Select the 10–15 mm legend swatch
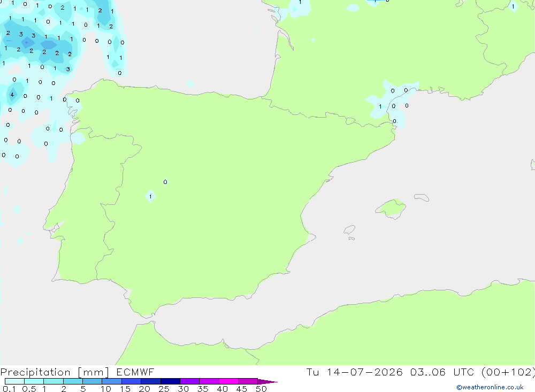 point(112,381)
